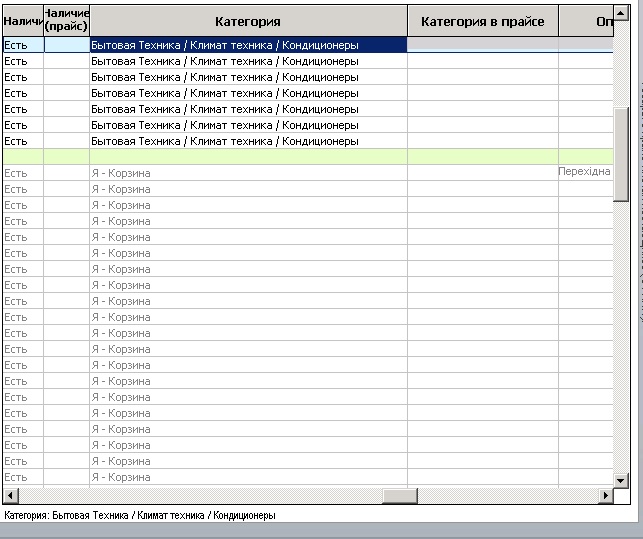This screenshot has height=539, width=643.
Task: Click the horizontal scrollbar left arrow
Action: point(10,496)
